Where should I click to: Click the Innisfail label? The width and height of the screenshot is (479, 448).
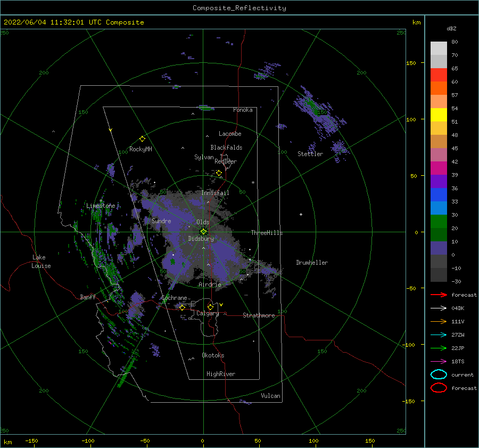click(x=215, y=193)
